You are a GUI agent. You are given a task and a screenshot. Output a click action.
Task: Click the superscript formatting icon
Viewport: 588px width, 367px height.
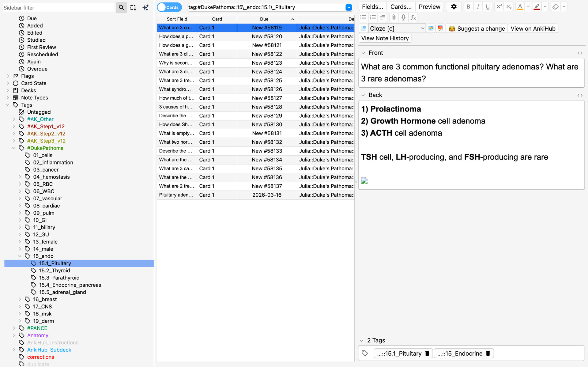499,7
